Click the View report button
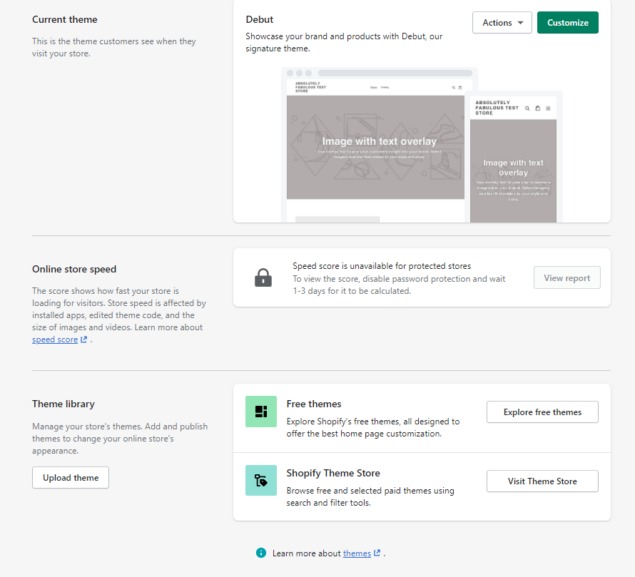This screenshot has width=635, height=577. [x=567, y=278]
